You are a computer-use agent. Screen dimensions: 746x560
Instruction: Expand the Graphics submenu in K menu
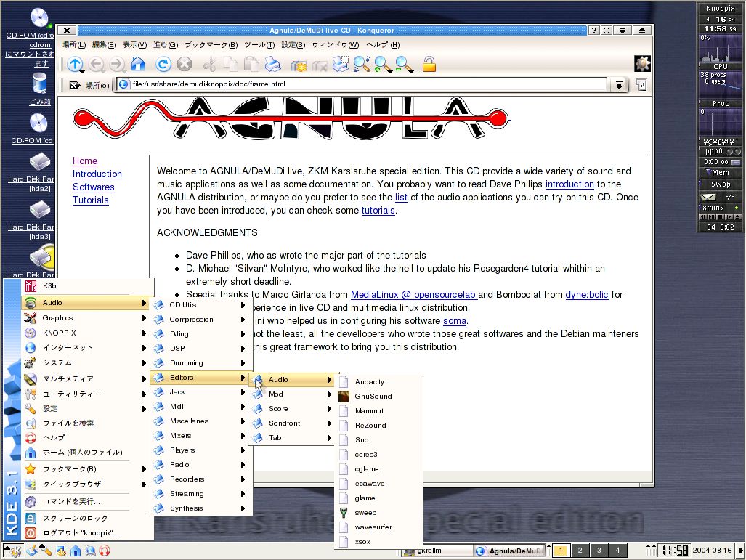tap(86, 318)
